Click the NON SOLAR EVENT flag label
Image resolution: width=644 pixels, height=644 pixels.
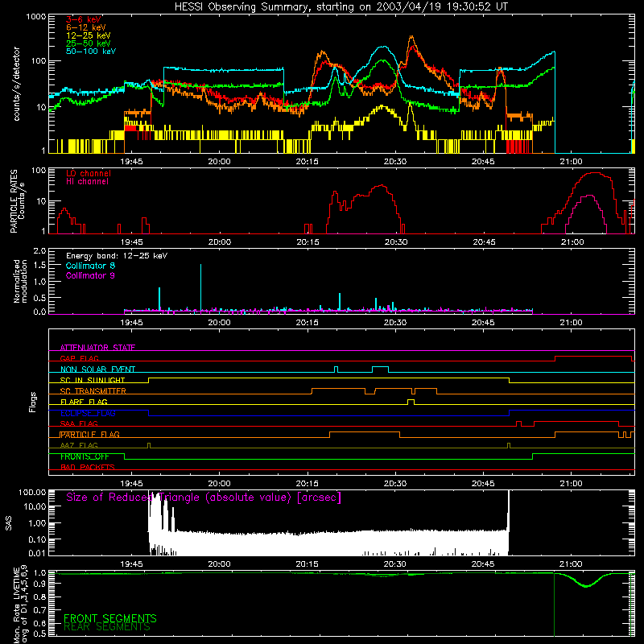(x=97, y=369)
